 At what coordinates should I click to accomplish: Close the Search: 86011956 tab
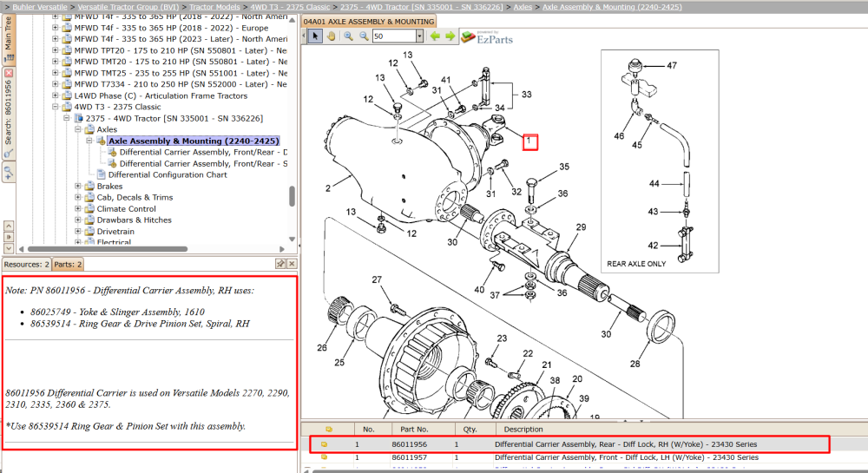pos(9,73)
